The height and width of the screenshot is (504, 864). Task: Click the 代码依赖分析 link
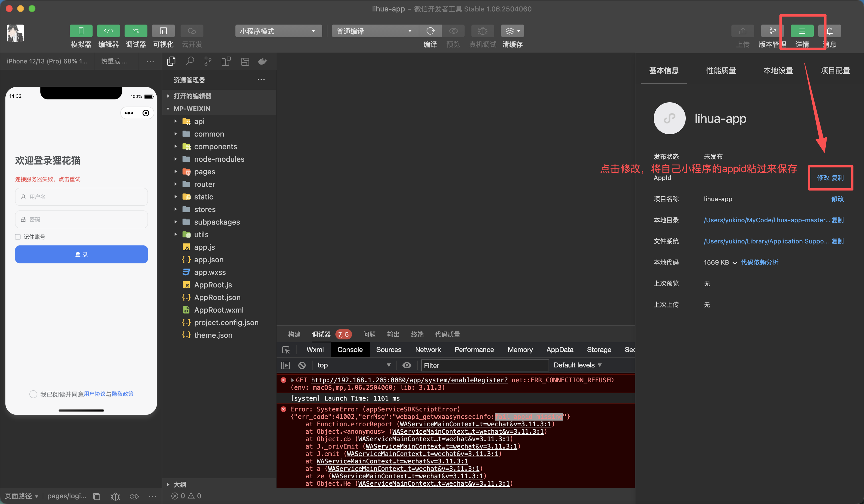coord(759,262)
